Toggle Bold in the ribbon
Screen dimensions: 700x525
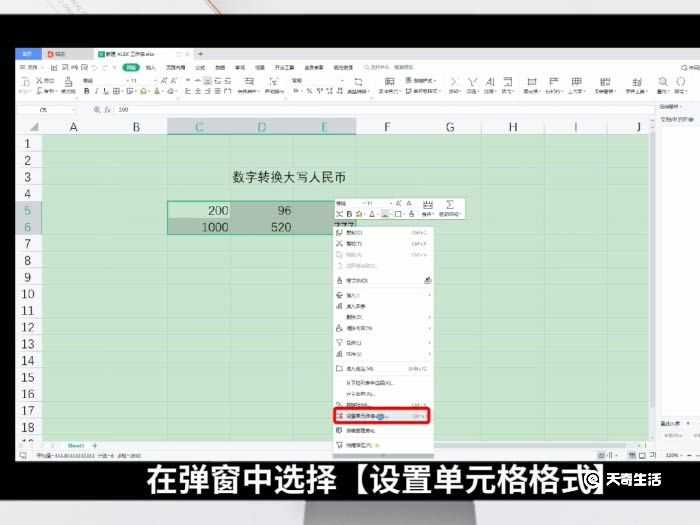coord(87,91)
